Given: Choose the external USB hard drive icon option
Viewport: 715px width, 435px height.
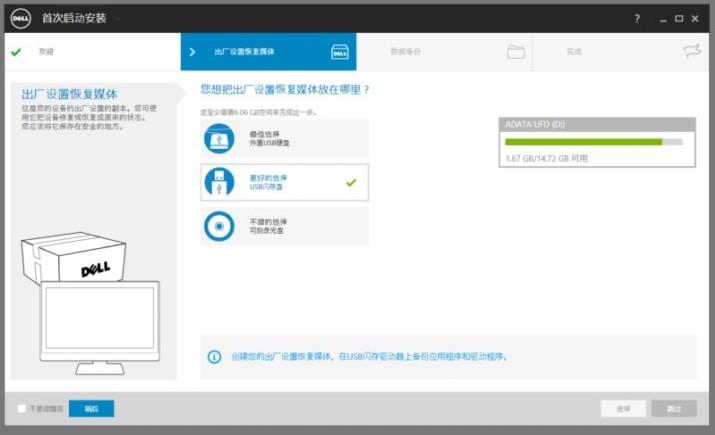Looking at the screenshot, I should [x=219, y=139].
